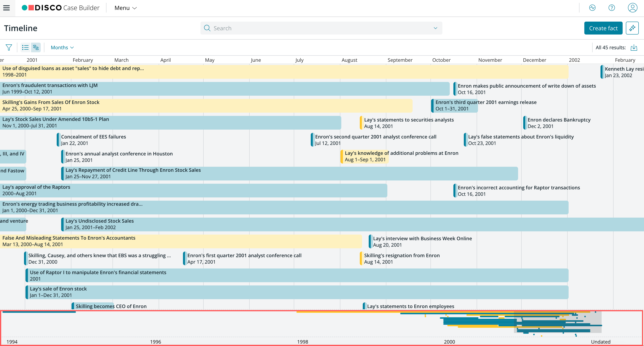The image size is (644, 346).
Task: Open Enron's fraudulent transactions with LJM fact
Action: tap(225, 89)
